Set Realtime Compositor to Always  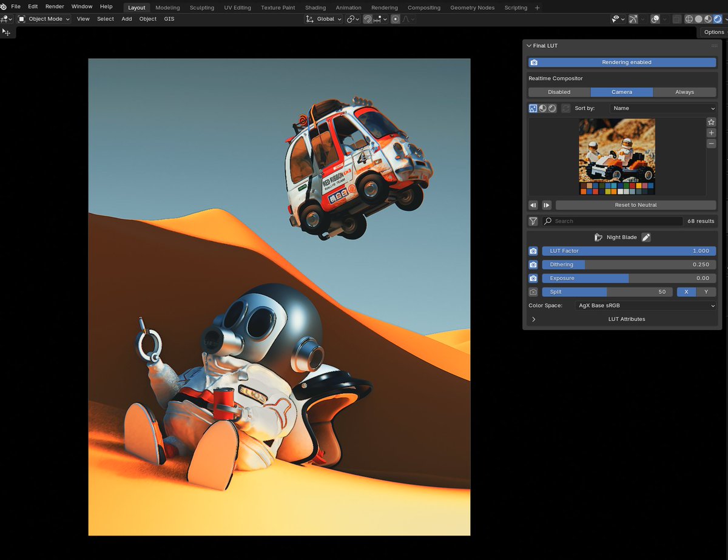tap(685, 92)
